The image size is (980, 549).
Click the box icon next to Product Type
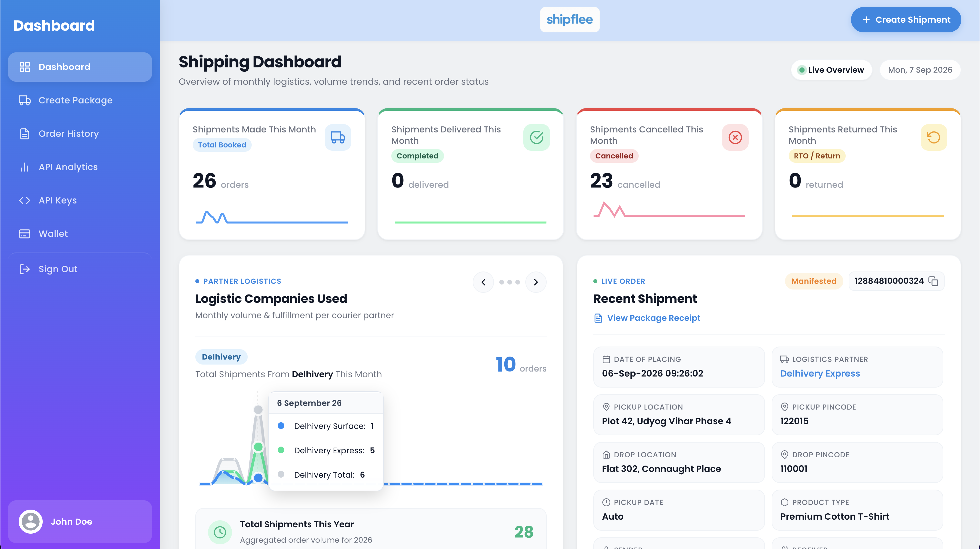pyautogui.click(x=784, y=503)
